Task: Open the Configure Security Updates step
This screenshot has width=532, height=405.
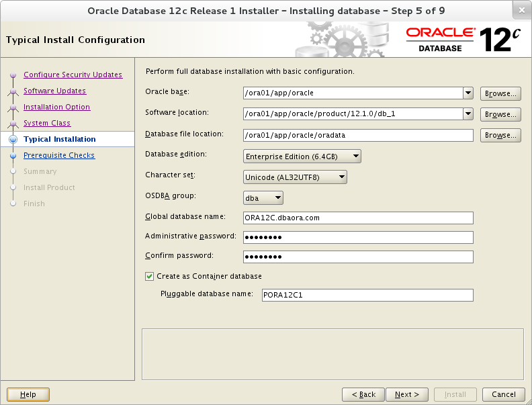Action: point(73,75)
